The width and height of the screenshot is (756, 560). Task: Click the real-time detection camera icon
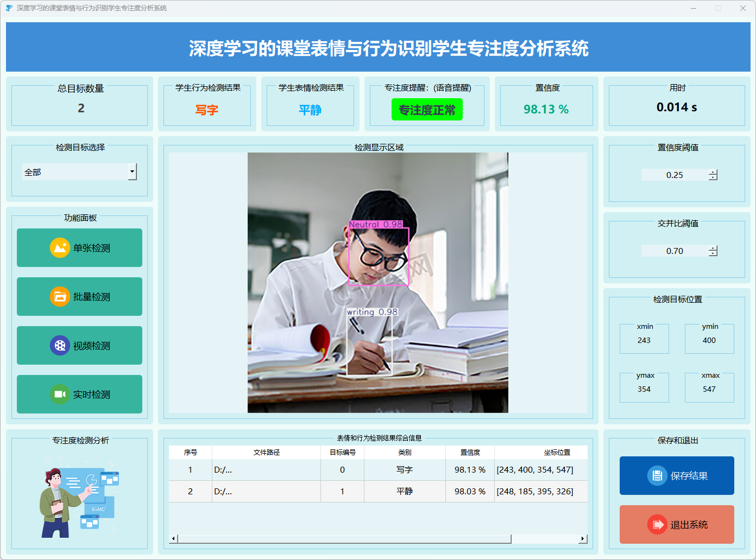coord(60,394)
